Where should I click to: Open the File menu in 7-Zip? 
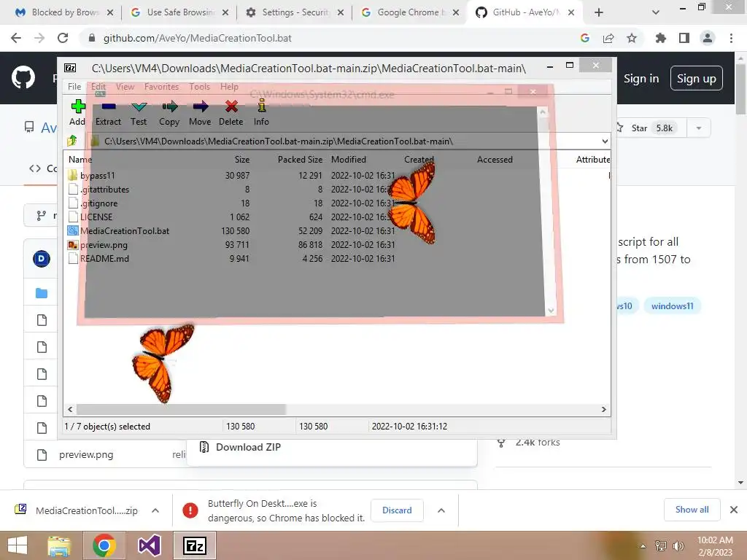[74, 87]
